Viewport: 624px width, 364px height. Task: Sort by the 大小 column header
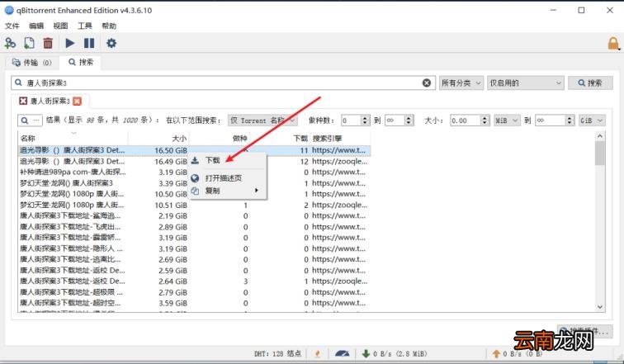[158, 138]
